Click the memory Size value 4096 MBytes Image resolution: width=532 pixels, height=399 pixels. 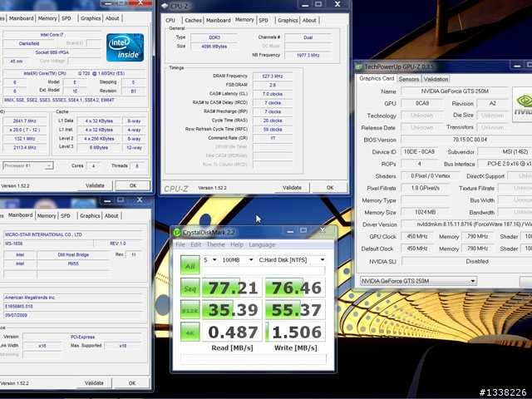pyautogui.click(x=214, y=47)
